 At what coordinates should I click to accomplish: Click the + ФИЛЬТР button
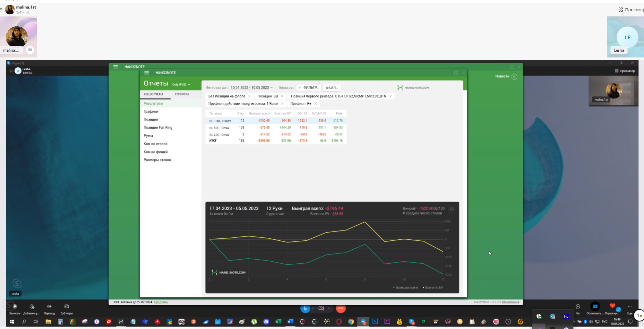(308, 88)
